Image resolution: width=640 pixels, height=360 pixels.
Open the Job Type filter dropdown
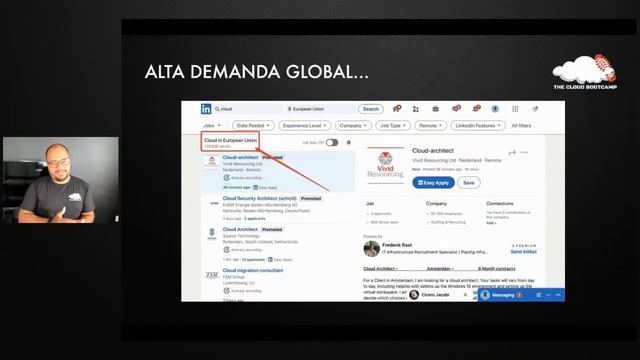click(393, 126)
